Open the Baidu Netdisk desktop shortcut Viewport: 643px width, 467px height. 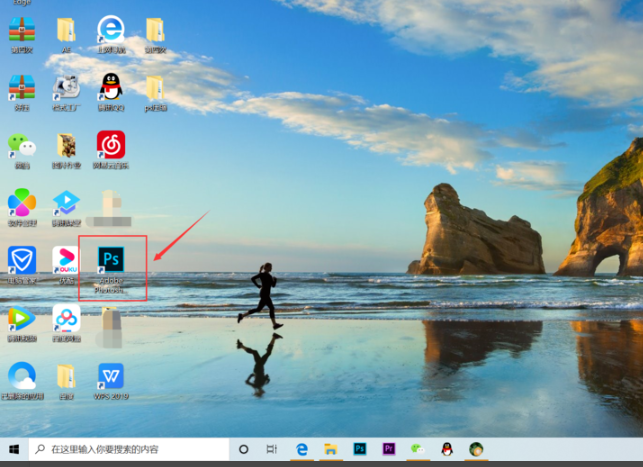coord(66,319)
